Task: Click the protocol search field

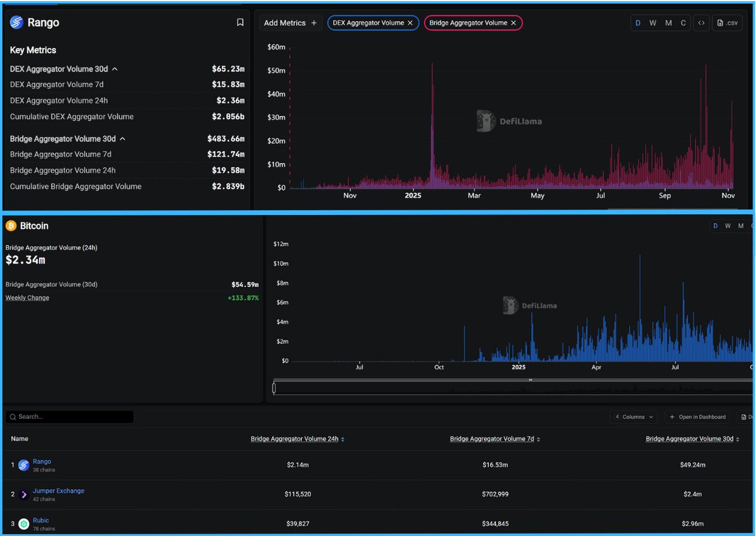Action: tap(69, 417)
